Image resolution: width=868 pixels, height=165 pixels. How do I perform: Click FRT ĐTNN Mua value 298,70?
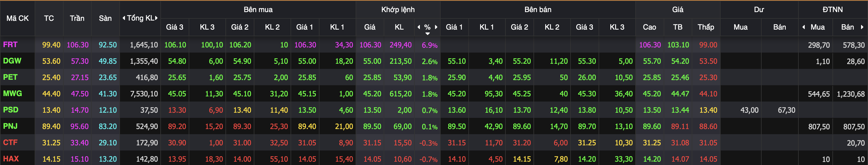coord(819,45)
